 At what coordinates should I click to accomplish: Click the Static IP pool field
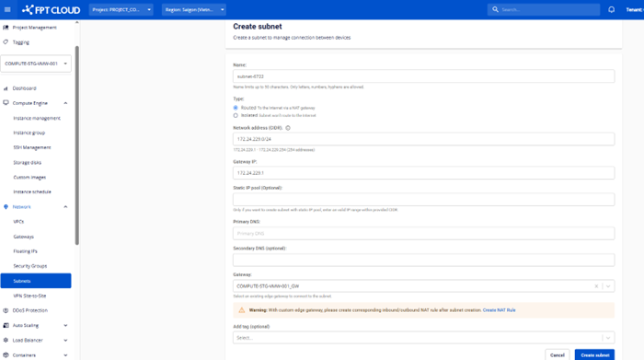click(x=423, y=200)
